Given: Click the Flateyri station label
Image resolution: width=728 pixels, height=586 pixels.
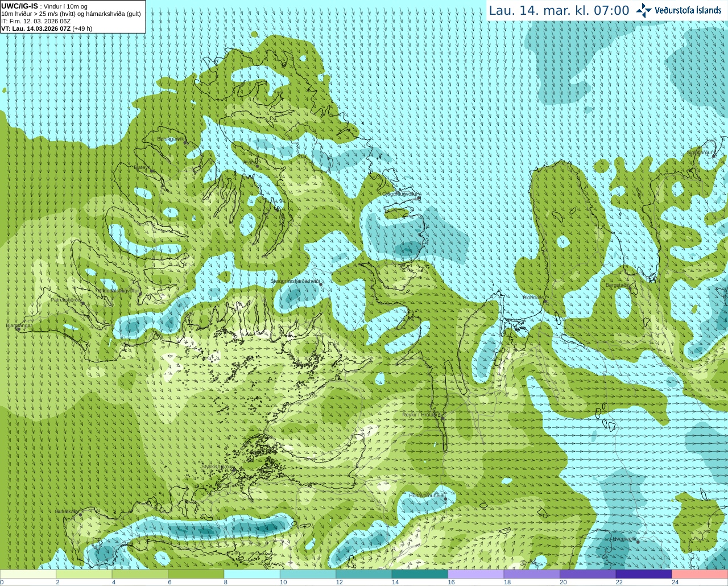Looking at the screenshot, I should click(x=142, y=167).
